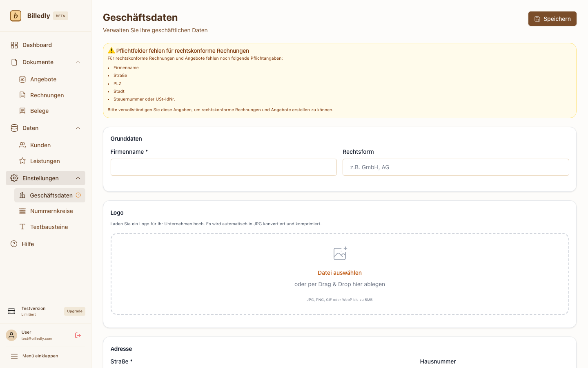Viewport: 588px width, 368px height.
Task: Select the Angebote document icon
Action: (22, 79)
